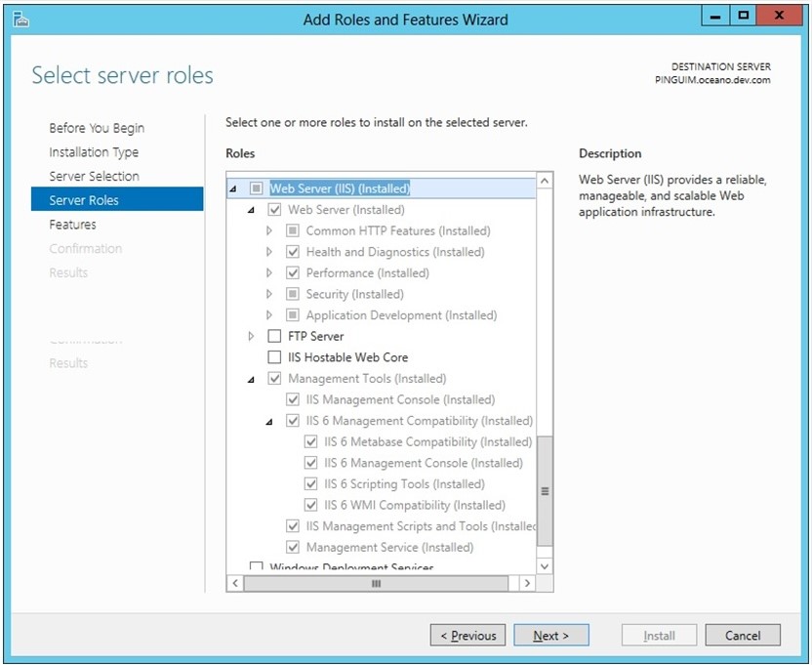Screen dimensions: 812x665
Task: Toggle Management Service (Installed) checkbox
Action: coord(293,547)
